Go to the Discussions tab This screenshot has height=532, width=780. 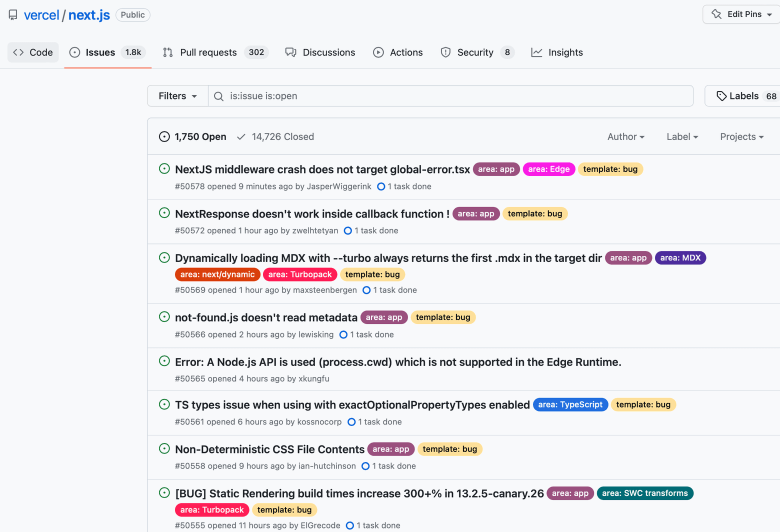320,52
